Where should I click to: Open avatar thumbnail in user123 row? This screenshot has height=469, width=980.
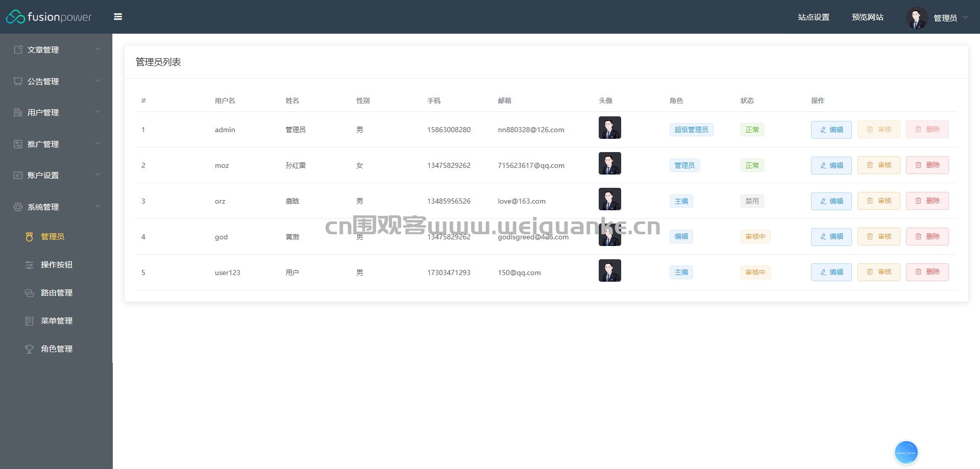pos(610,270)
